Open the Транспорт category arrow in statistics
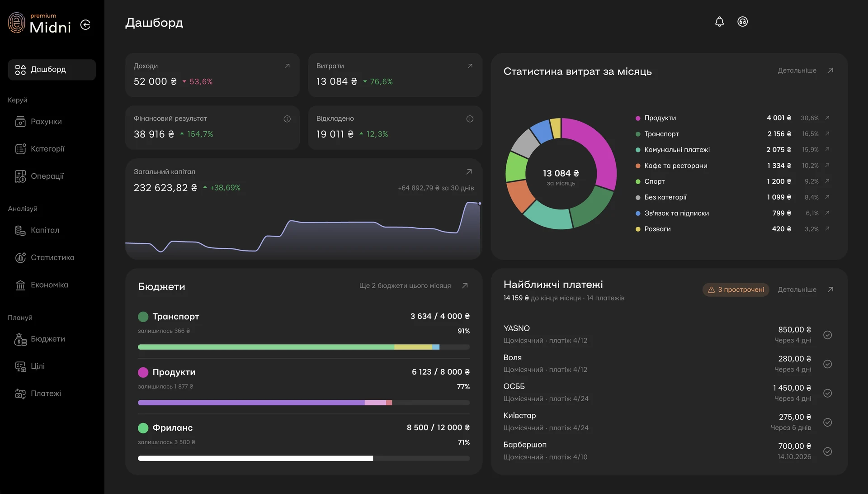 pyautogui.click(x=827, y=134)
